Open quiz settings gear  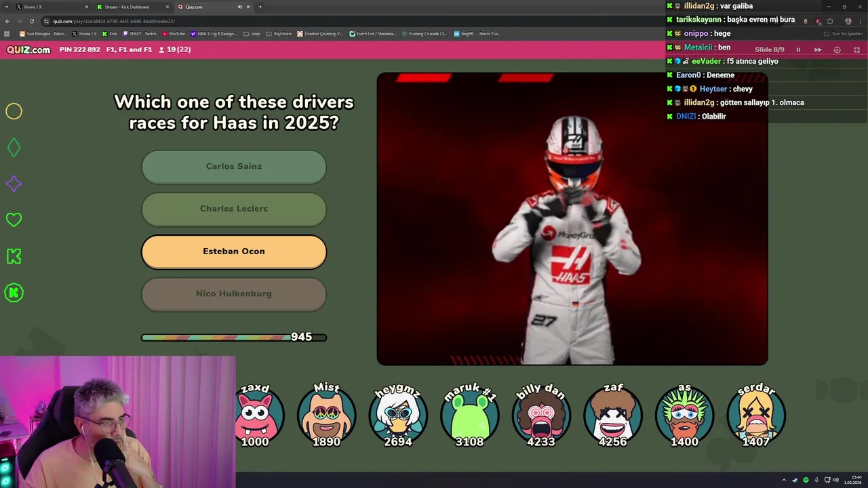coord(837,49)
